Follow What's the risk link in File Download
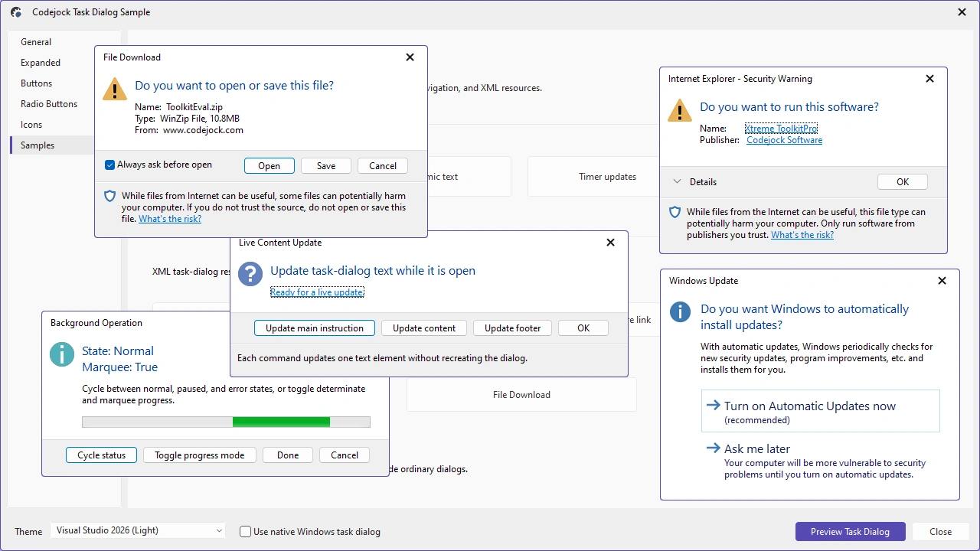Viewport: 980px width, 551px height. click(x=170, y=219)
